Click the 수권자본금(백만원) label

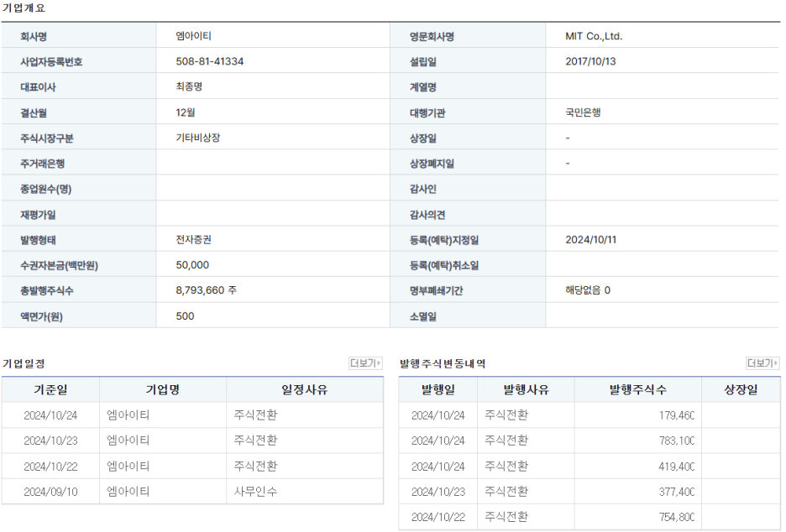pos(59,265)
